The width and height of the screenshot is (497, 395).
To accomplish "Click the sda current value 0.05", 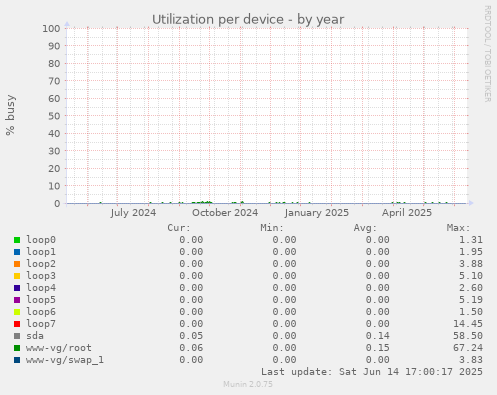I will tap(191, 336).
